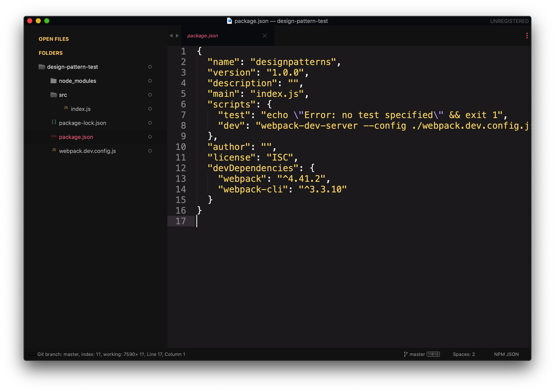Click the git status circle for package.json

(x=150, y=137)
